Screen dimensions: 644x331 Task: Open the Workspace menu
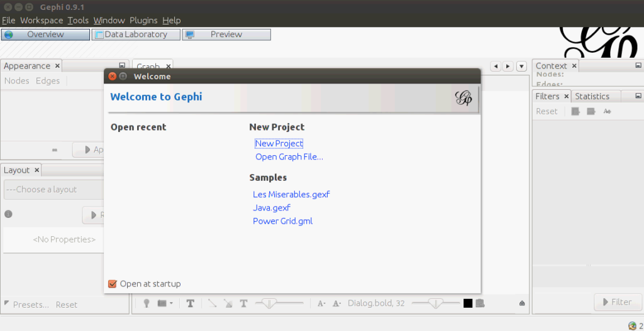click(x=42, y=20)
